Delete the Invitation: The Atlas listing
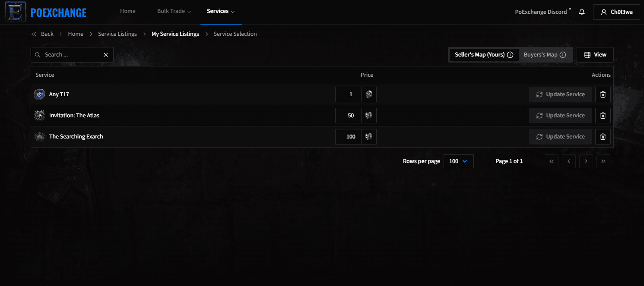This screenshot has height=286, width=644. pyautogui.click(x=603, y=116)
